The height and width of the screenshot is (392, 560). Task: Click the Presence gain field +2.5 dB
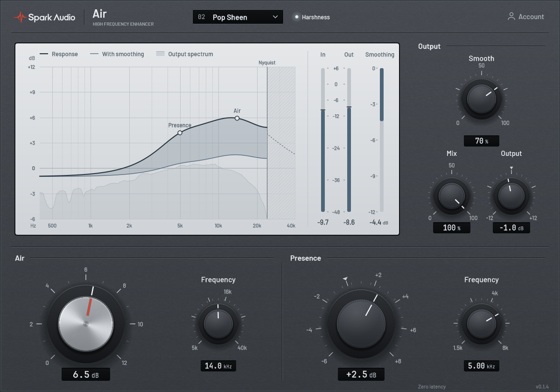(361, 374)
